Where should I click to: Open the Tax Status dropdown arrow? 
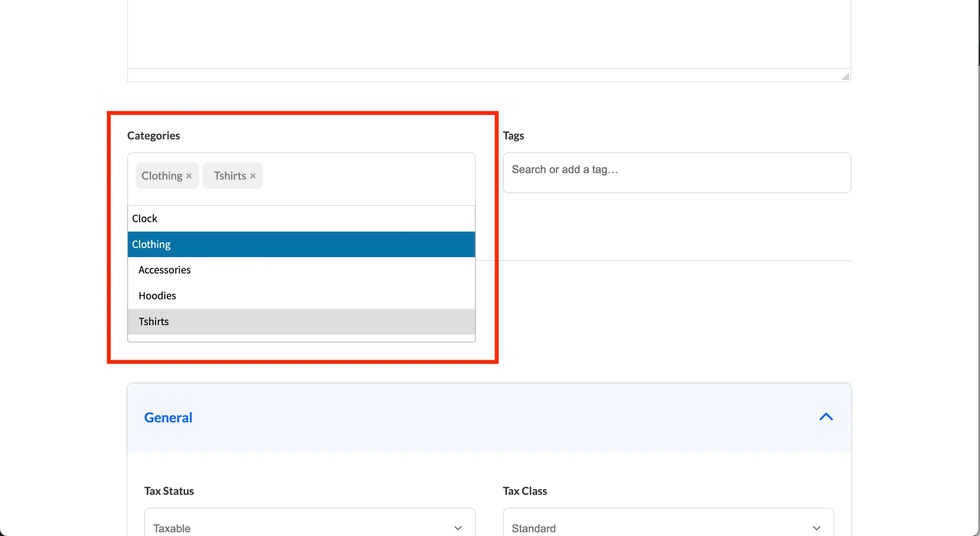click(x=458, y=528)
